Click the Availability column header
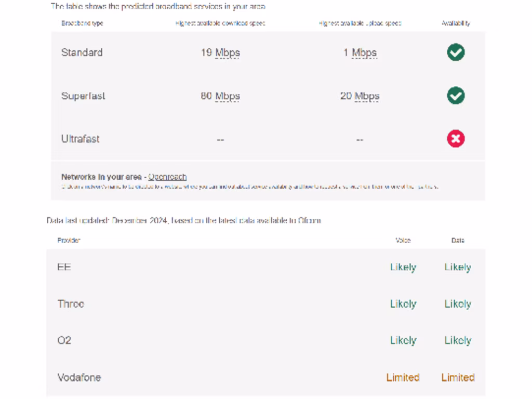Screen dimensions: 532x399 456,23
